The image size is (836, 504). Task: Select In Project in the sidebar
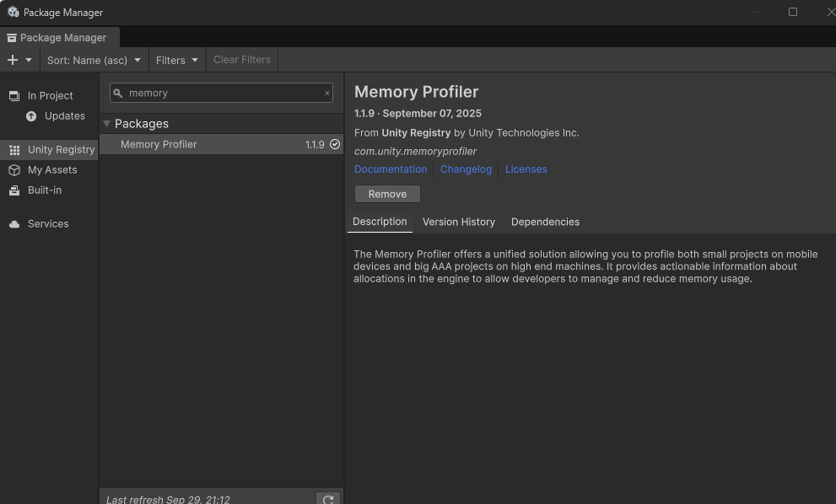click(x=49, y=96)
